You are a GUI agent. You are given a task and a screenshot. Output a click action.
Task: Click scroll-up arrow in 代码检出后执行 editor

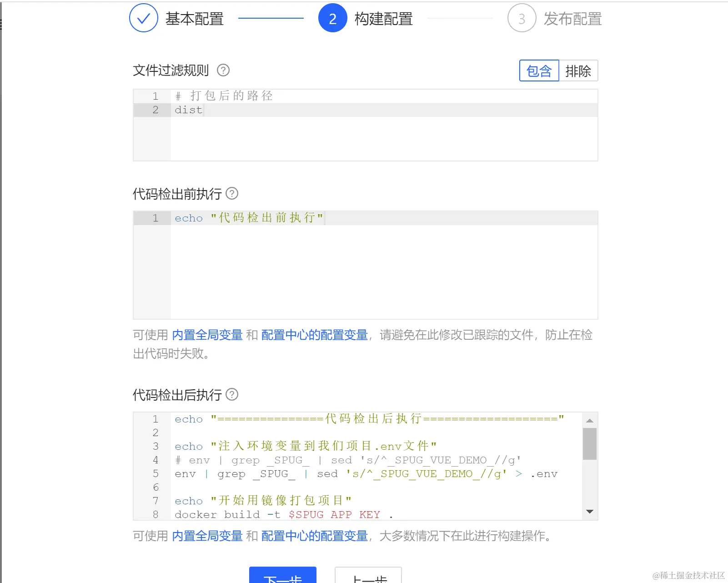[x=590, y=421]
